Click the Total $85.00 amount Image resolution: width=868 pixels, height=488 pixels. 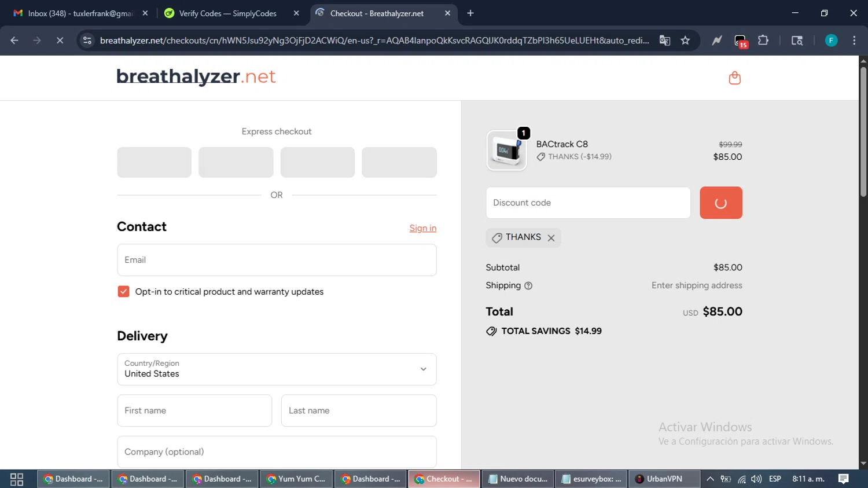point(722,311)
